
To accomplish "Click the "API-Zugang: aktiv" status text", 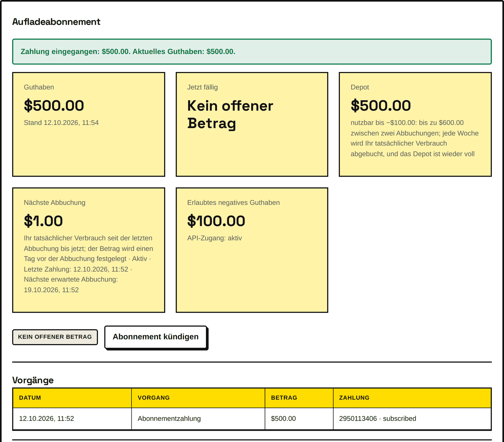I will pos(215,238).
